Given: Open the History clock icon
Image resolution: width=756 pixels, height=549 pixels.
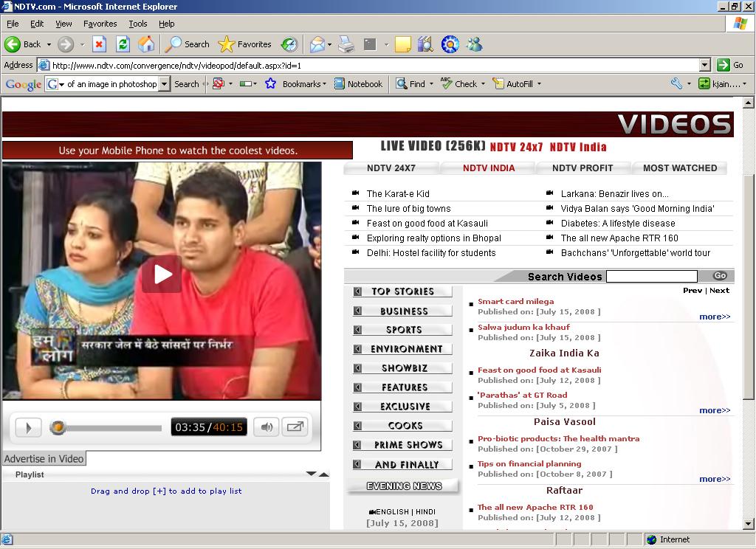Looking at the screenshot, I should click(x=289, y=44).
